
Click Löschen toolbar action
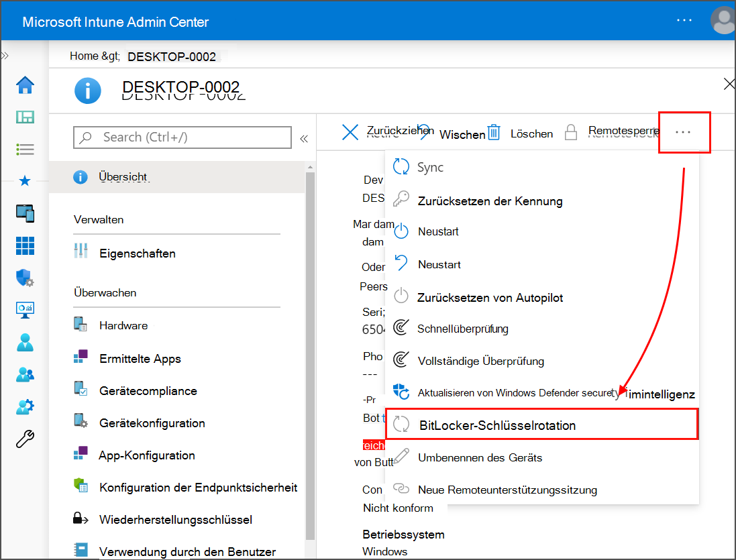519,133
